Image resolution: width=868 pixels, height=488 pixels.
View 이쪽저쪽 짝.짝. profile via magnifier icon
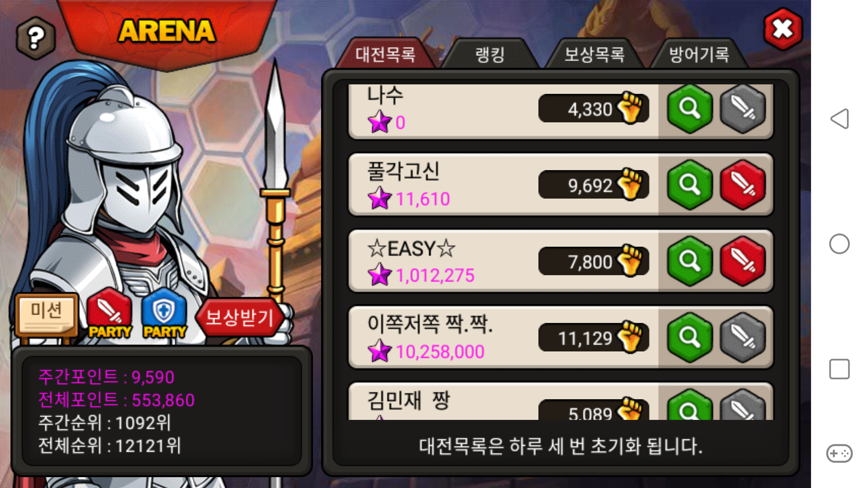point(690,337)
